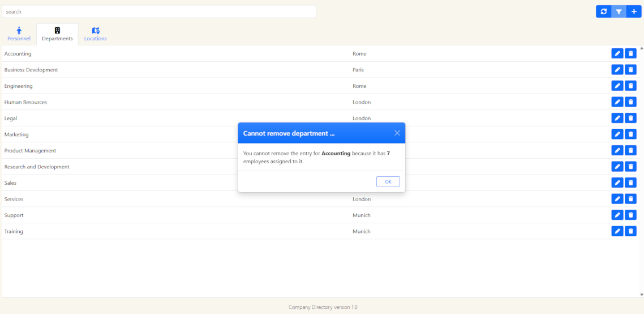Viewport: 644px width, 314px height.
Task: Click the refresh icon button
Action: point(604,11)
